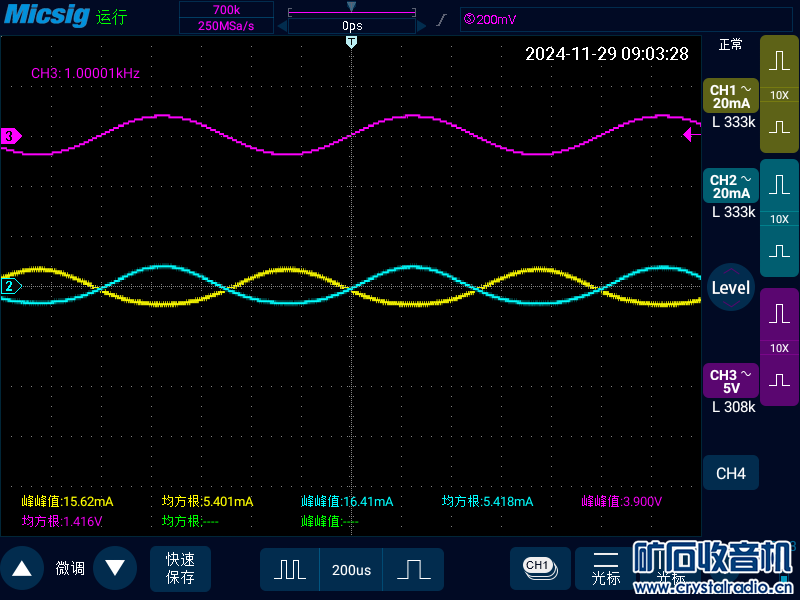Viewport: 800px width, 600px height.
Task: Decrease CH1 vertical scale with small pulse icon
Action: pyautogui.click(x=779, y=127)
